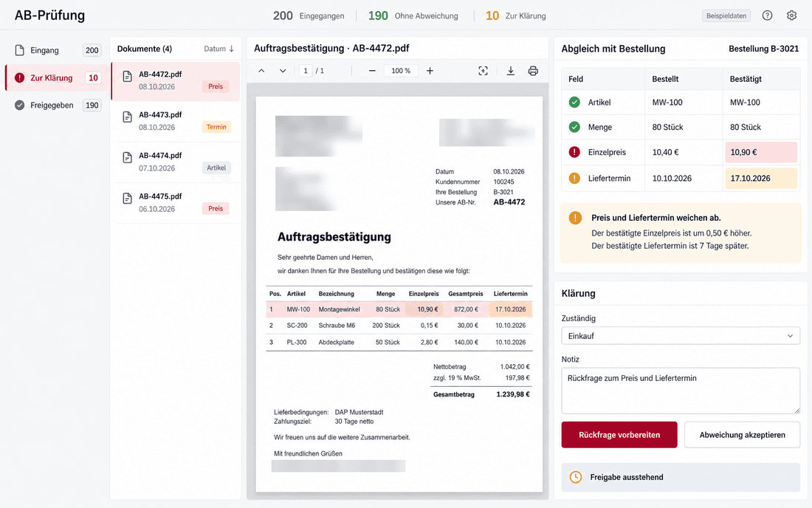
Task: Click highlighted 17.10.2026 in PDF table
Action: 510,309
